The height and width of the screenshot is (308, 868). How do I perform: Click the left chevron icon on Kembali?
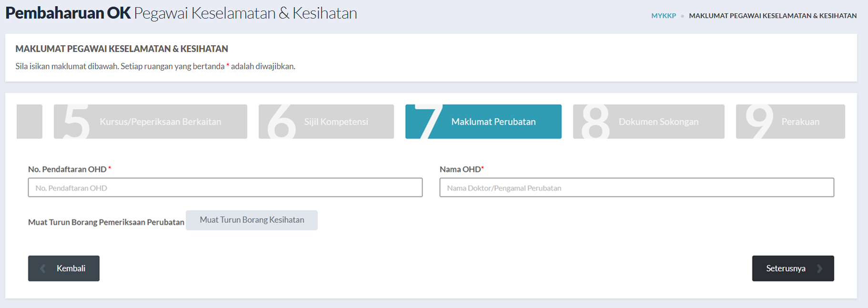pyautogui.click(x=43, y=268)
